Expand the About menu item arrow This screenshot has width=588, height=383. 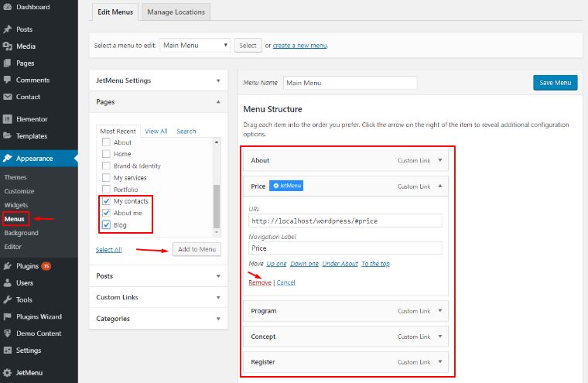439,160
